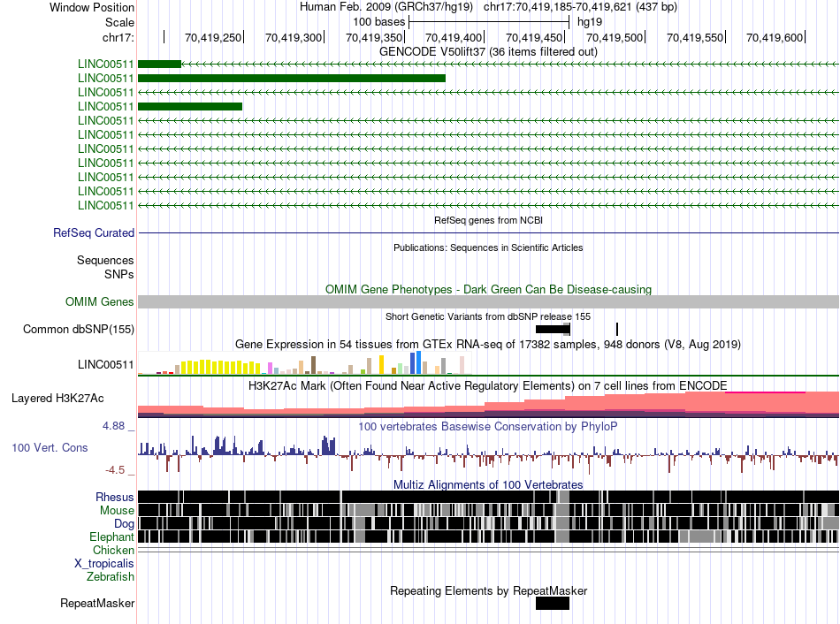The image size is (840, 624).
Task: Open 100 vertebrates Basewise Conservation by PhyloP title
Action: (488, 426)
